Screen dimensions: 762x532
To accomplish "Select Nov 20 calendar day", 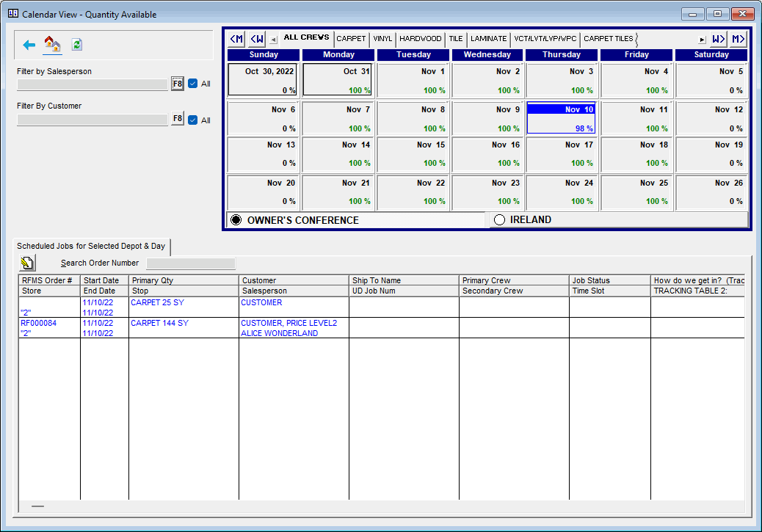I will click(x=263, y=192).
